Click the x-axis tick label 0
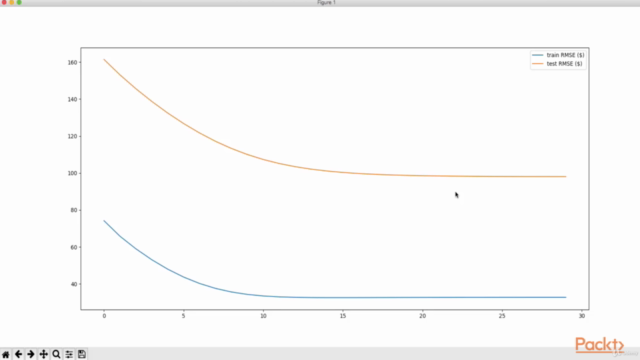The width and height of the screenshot is (640, 360). click(104, 316)
